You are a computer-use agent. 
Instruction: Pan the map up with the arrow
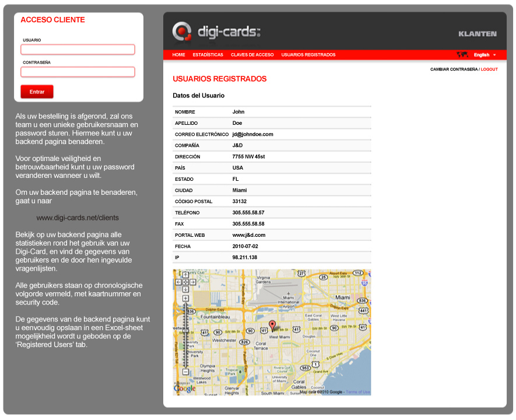185,275
